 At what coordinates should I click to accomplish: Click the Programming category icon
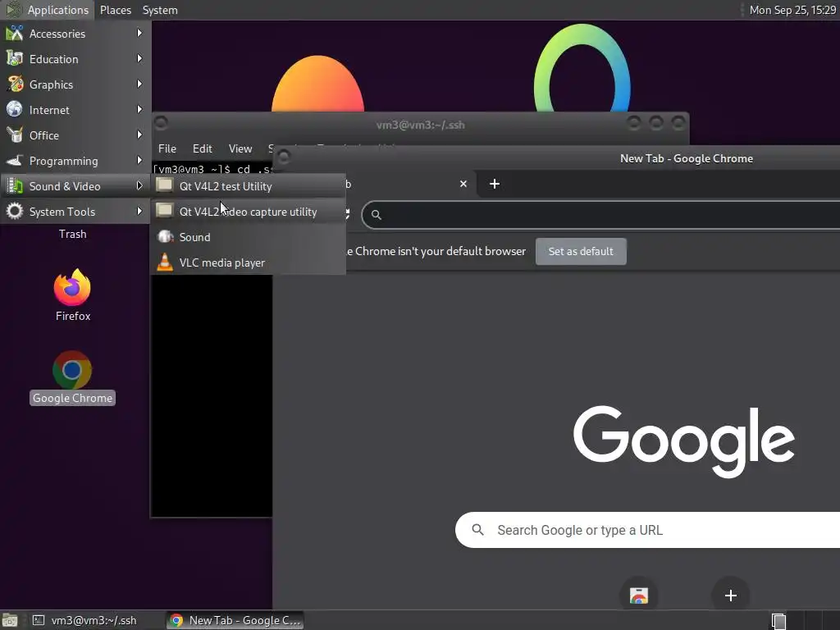click(15, 161)
